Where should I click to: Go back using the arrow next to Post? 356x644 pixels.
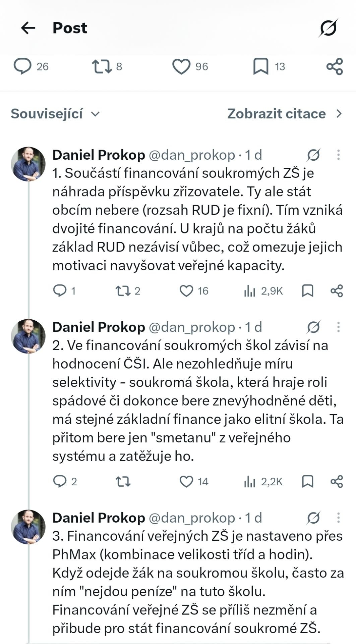click(x=28, y=28)
